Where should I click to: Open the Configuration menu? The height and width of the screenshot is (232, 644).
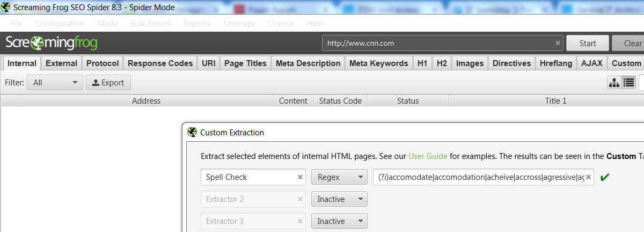click(x=60, y=24)
